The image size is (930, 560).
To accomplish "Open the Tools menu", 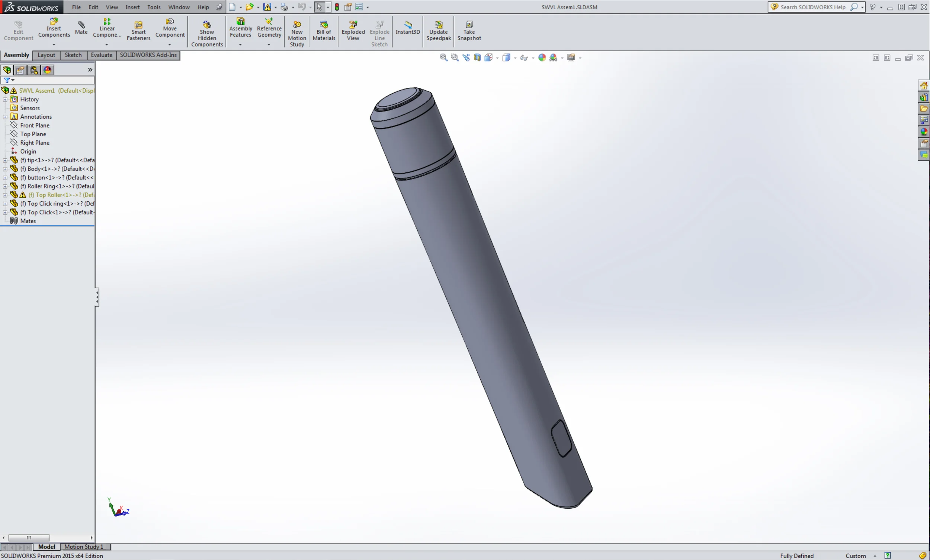I will pos(154,7).
